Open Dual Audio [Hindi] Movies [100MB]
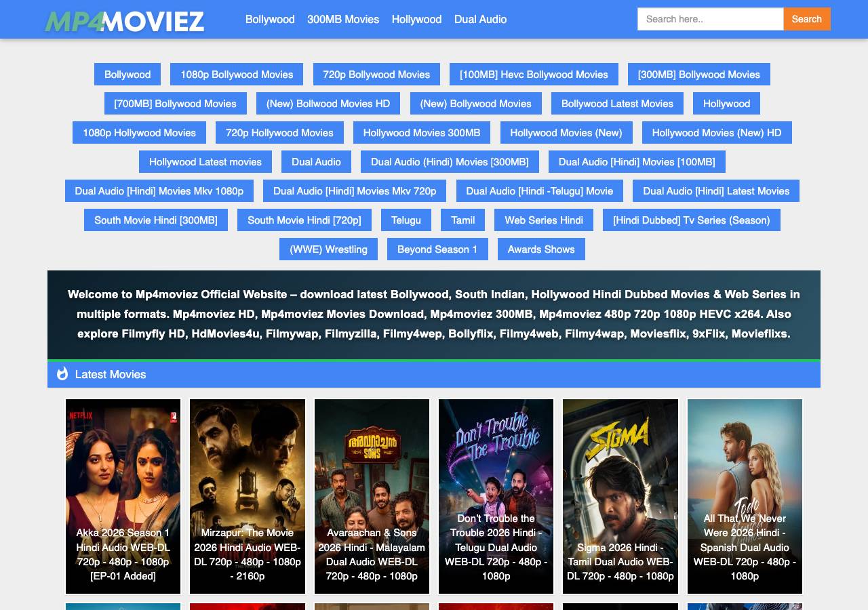This screenshot has width=868, height=610. coord(637,161)
